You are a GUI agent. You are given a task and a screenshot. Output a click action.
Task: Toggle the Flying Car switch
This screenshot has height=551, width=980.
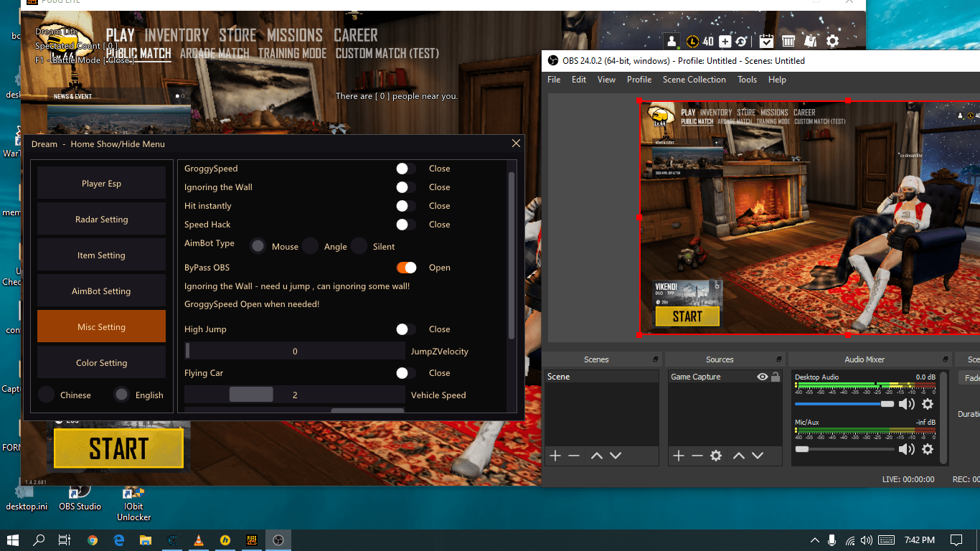coord(405,373)
